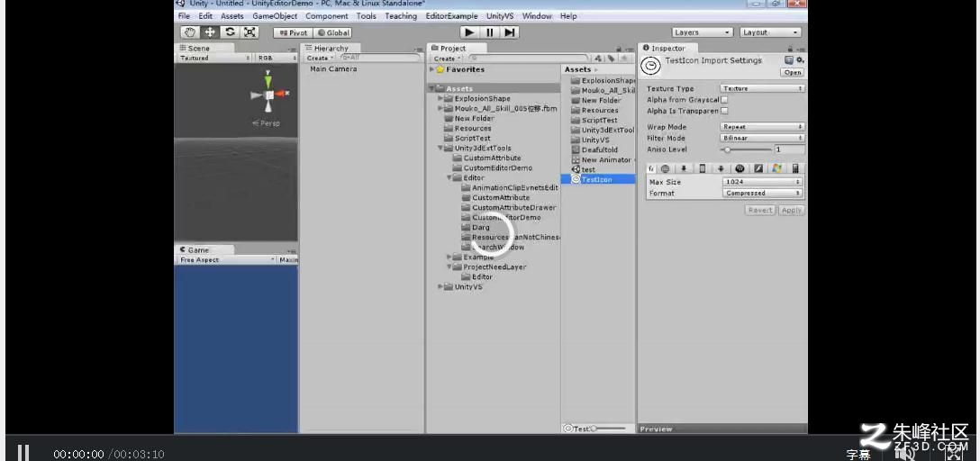
Task: Click the Unity Step frame button
Action: [510, 32]
